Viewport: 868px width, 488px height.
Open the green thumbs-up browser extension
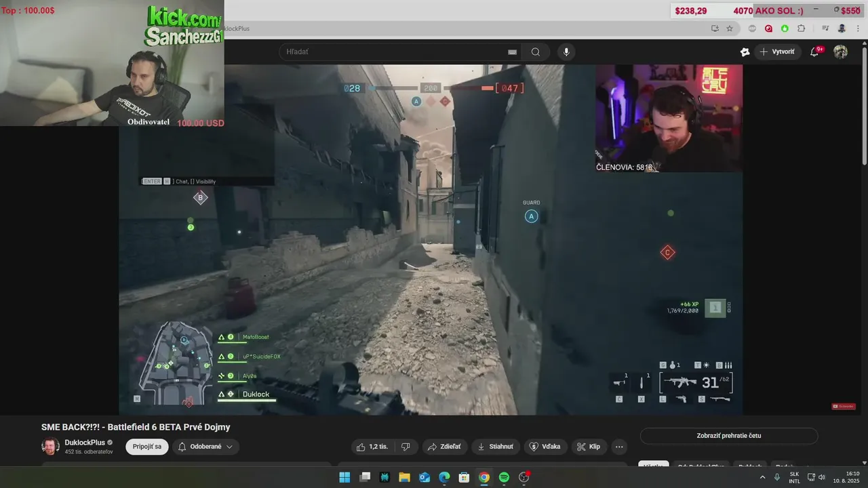click(x=785, y=28)
